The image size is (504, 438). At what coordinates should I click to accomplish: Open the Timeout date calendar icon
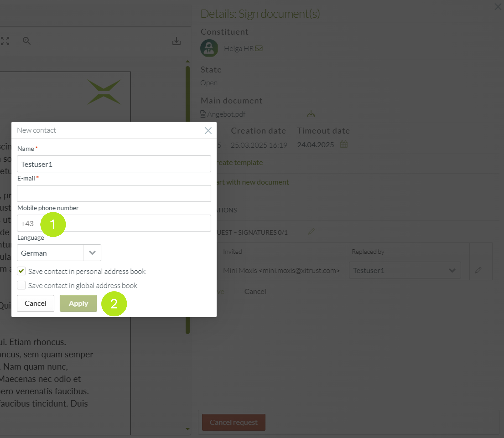pyautogui.click(x=344, y=144)
